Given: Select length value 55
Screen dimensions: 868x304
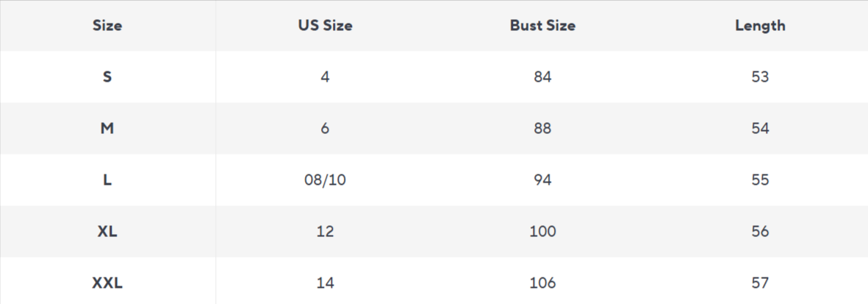Looking at the screenshot, I should (x=760, y=180).
